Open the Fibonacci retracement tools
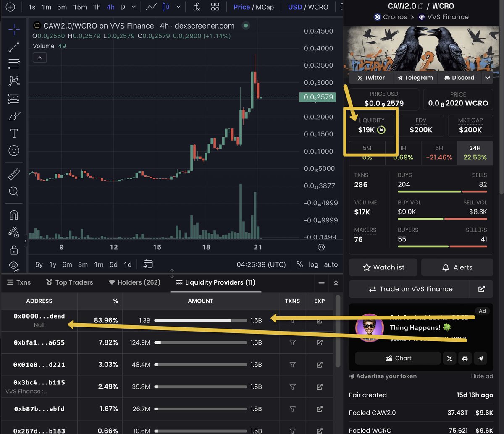504x434 pixels. click(14, 64)
